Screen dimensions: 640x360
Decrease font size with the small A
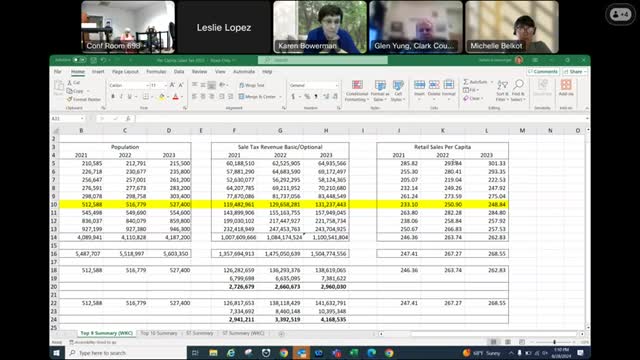[x=181, y=85]
